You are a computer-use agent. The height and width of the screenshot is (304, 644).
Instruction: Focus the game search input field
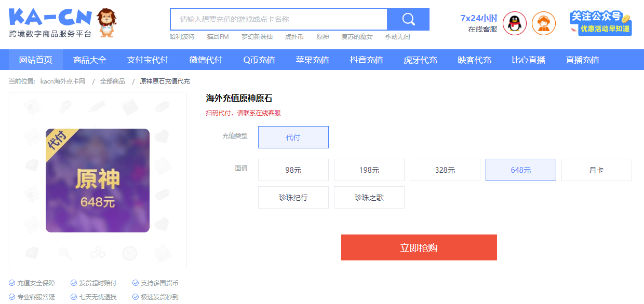coord(279,19)
